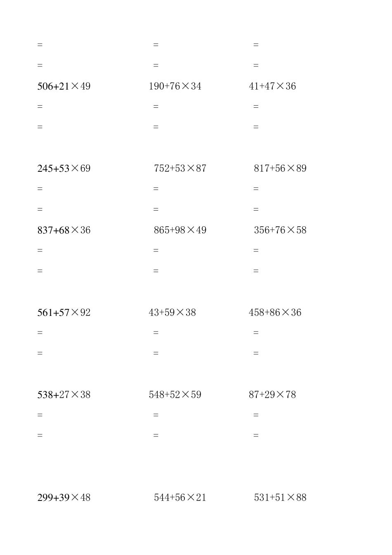Select the problem 190+76×34
The height and width of the screenshot is (555, 392).
(175, 86)
